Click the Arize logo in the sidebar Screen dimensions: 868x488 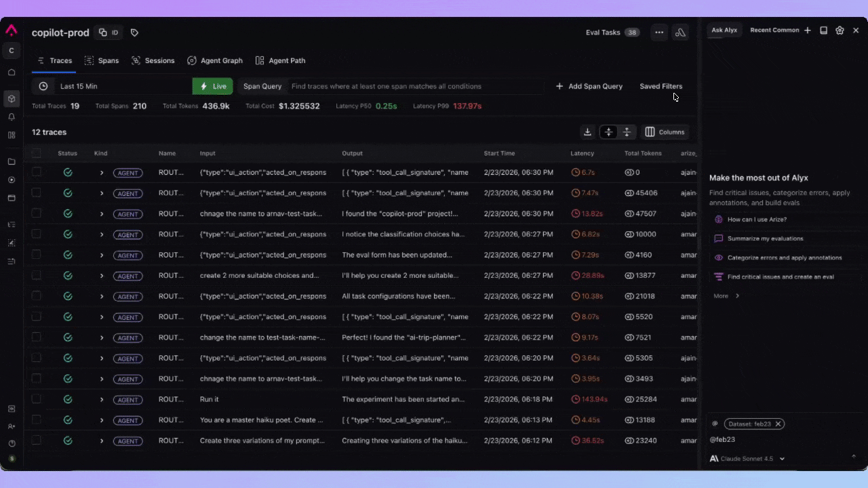click(x=12, y=30)
